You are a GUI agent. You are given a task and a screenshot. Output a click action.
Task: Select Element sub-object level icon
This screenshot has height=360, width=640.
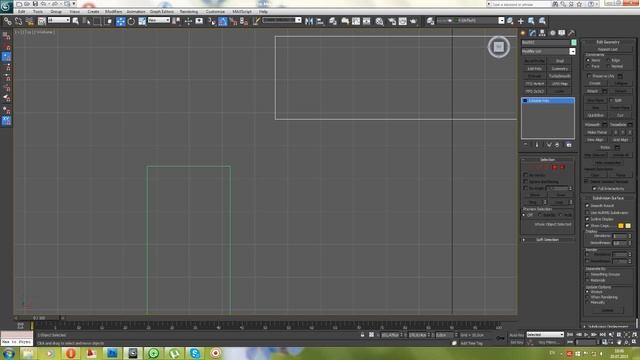[x=562, y=167]
